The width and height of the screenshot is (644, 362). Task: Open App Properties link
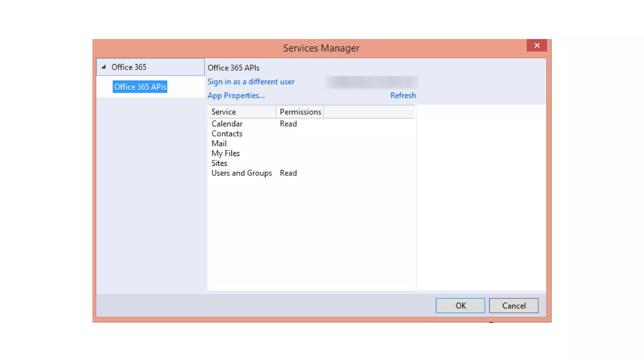[x=236, y=96]
